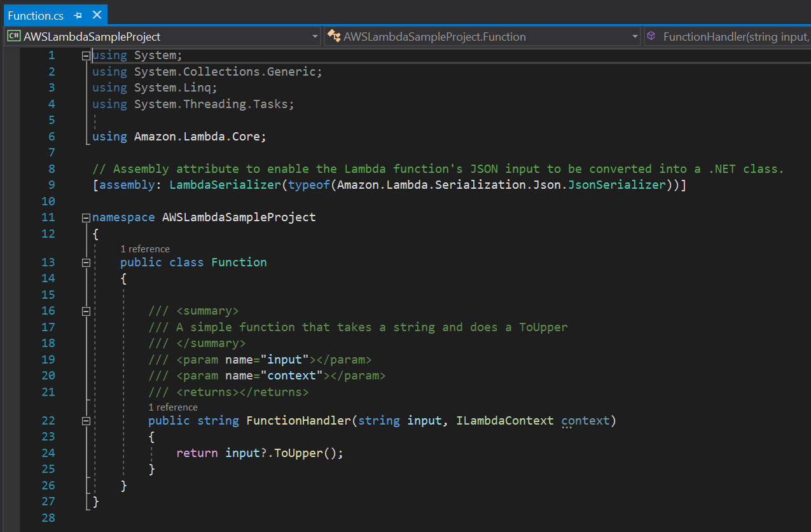Select the Function.cs document tab
811x532 pixels.
36,15
